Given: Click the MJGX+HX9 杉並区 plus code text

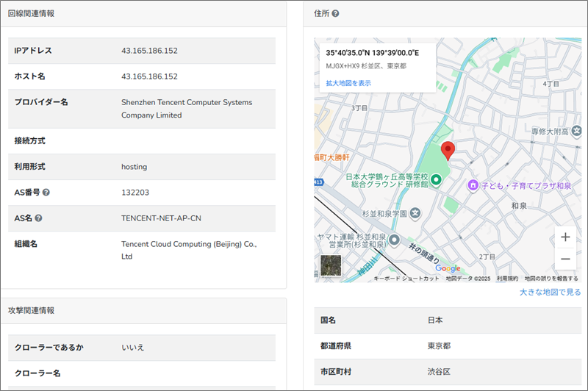Looking at the screenshot, I should pos(366,66).
